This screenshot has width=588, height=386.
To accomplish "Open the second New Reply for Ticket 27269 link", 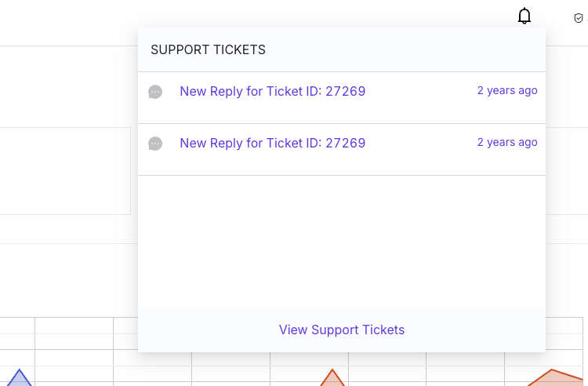I will (273, 143).
